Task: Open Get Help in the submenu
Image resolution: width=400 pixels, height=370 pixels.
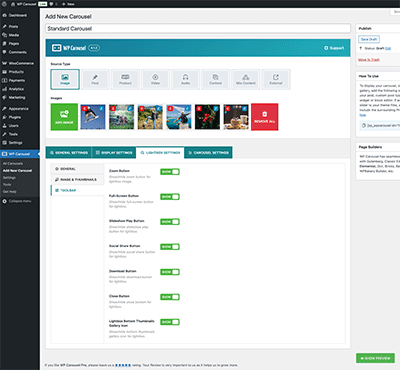Action: pos(10,192)
